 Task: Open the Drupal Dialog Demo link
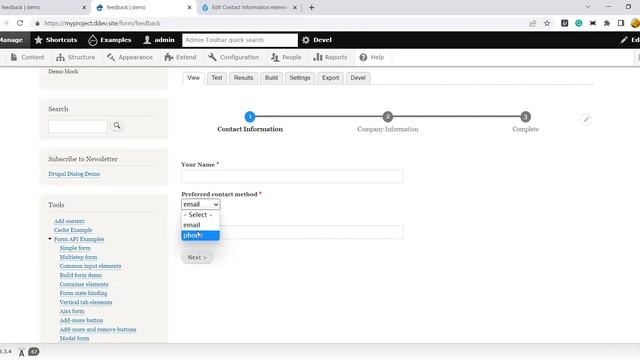[74, 174]
